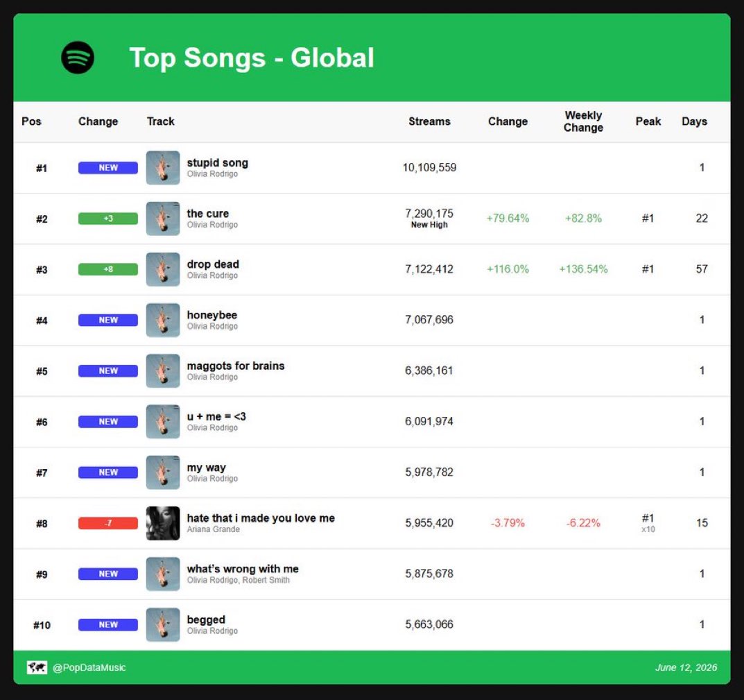Screen dimensions: 744x700
Task: Open the maggots for brains track title
Action: [x=236, y=366]
